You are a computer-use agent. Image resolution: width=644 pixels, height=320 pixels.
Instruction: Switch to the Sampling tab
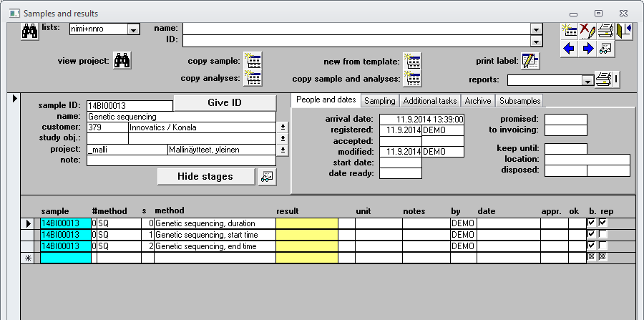(x=379, y=101)
